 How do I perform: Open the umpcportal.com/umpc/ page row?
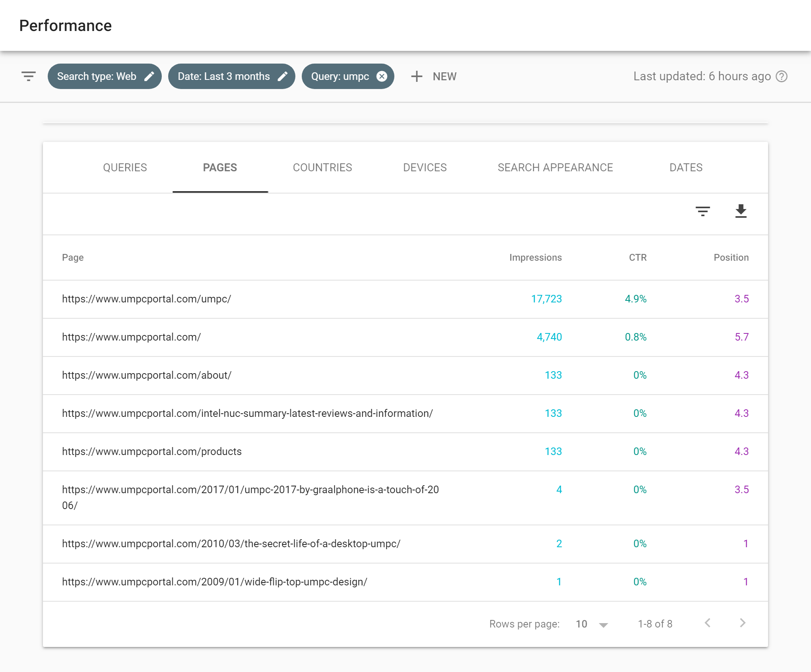(x=146, y=299)
